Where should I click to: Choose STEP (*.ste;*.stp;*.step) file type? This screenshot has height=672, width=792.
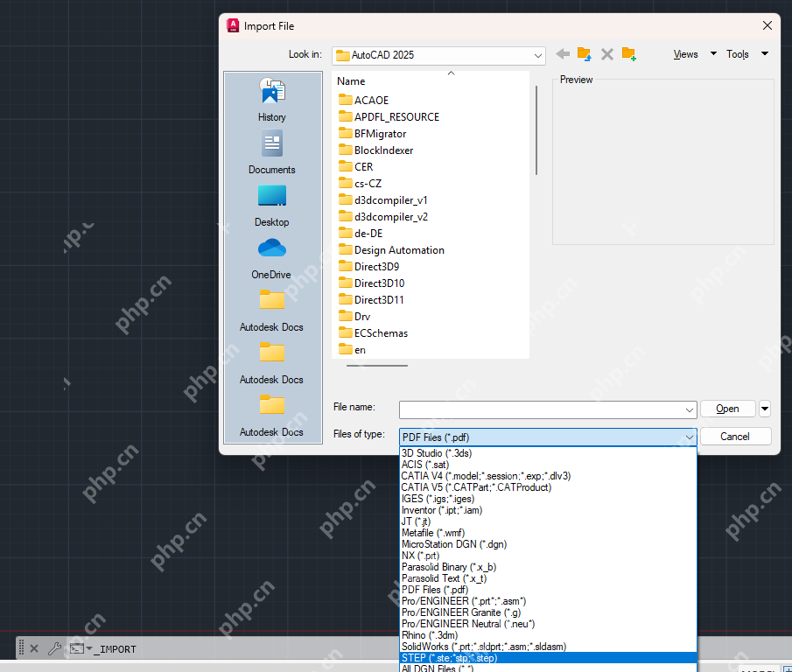point(548,658)
